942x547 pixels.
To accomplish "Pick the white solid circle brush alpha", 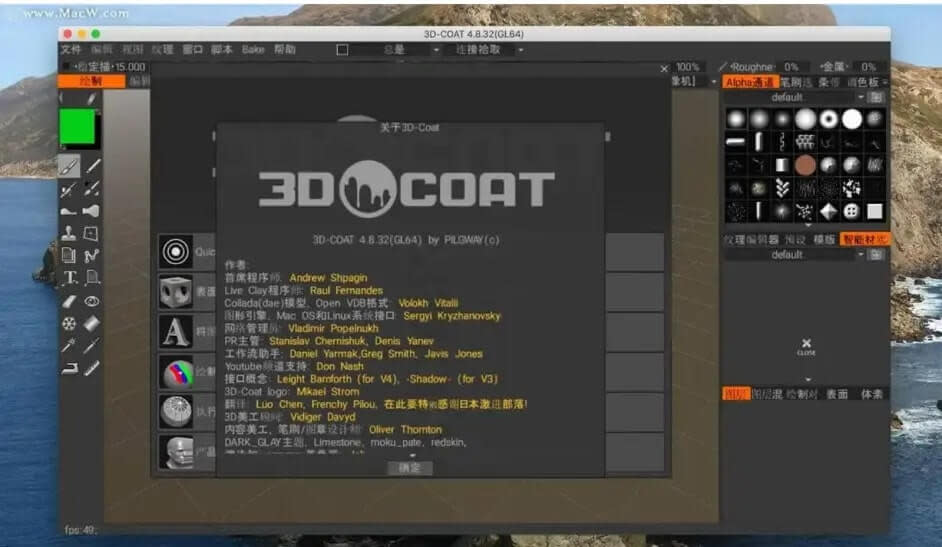I will pyautogui.click(x=851, y=119).
